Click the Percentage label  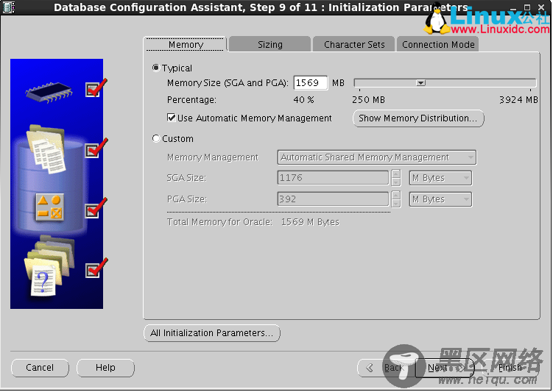(x=191, y=100)
